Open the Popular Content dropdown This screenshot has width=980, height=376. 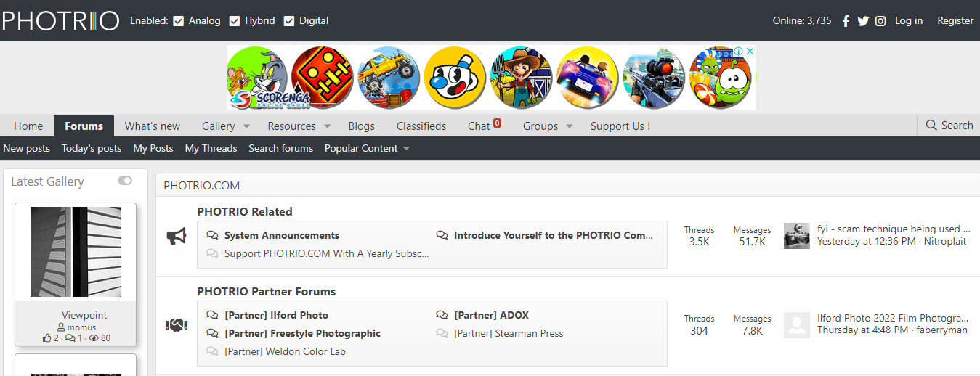(367, 148)
